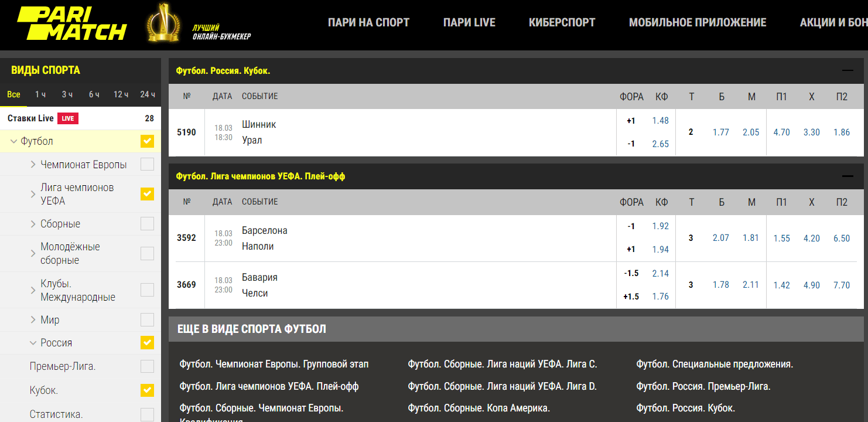Viewport: 868px width, 422px height.
Task: Open link Футбол. Специальные предложения.
Action: [715, 364]
